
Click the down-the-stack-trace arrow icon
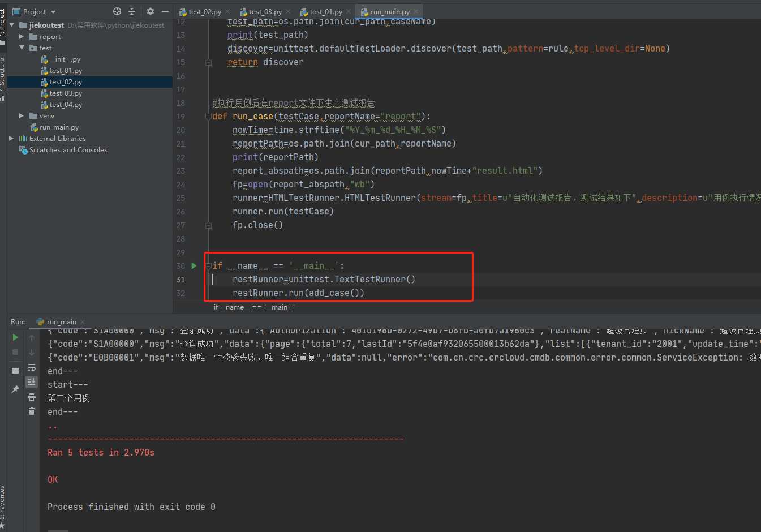(x=32, y=353)
